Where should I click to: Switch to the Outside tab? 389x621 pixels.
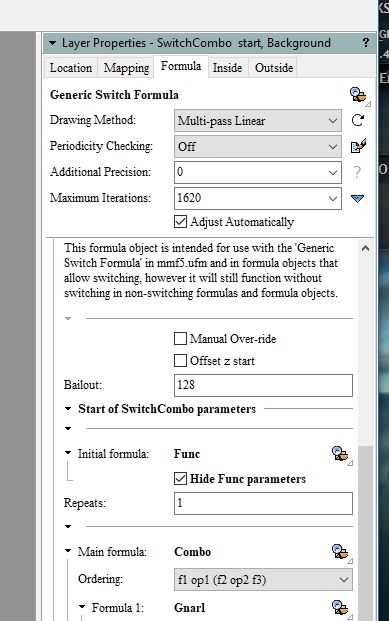pos(274,68)
